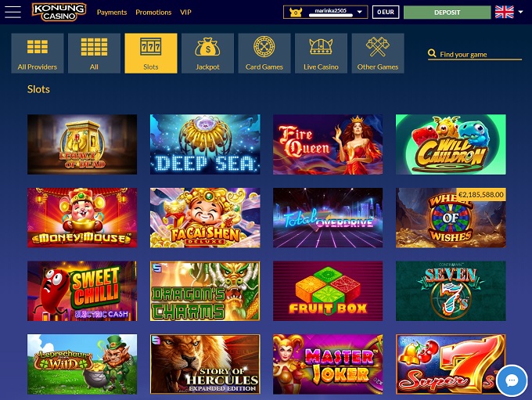
Task: Open the Promotions menu item
Action: click(153, 13)
